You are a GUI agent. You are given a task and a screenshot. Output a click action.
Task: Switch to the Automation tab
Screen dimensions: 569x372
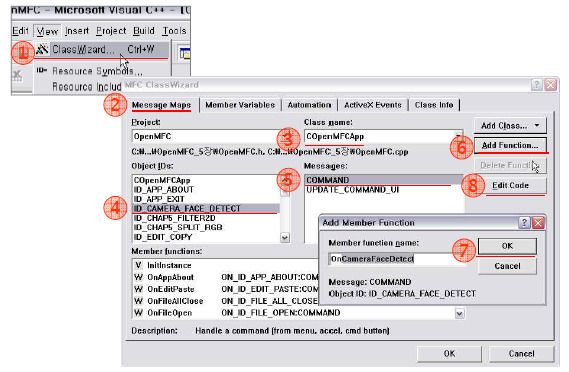click(309, 105)
